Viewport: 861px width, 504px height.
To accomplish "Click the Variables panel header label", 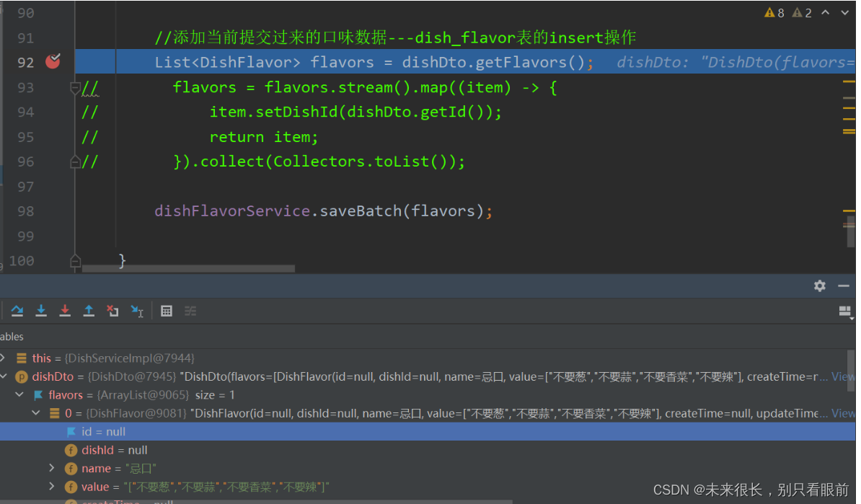I will point(12,337).
